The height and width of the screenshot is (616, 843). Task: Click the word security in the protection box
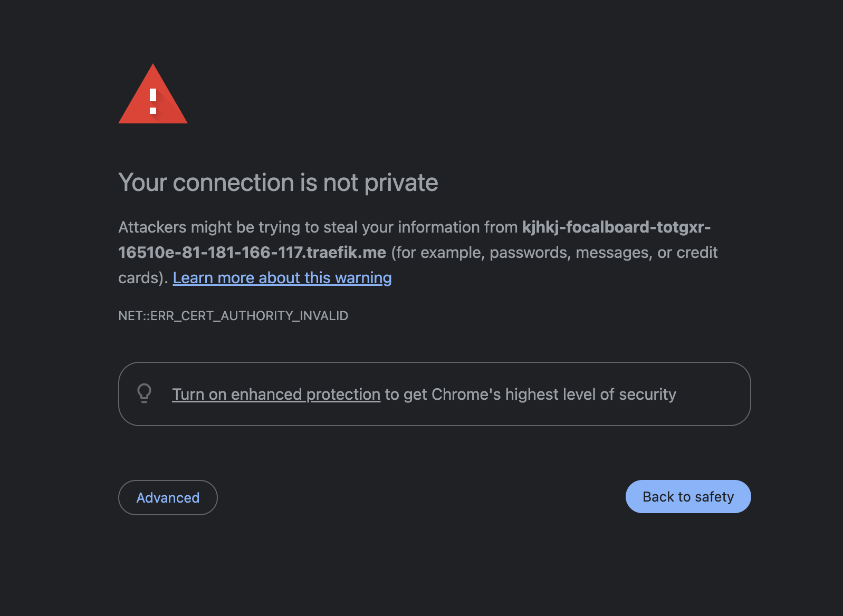click(x=647, y=394)
